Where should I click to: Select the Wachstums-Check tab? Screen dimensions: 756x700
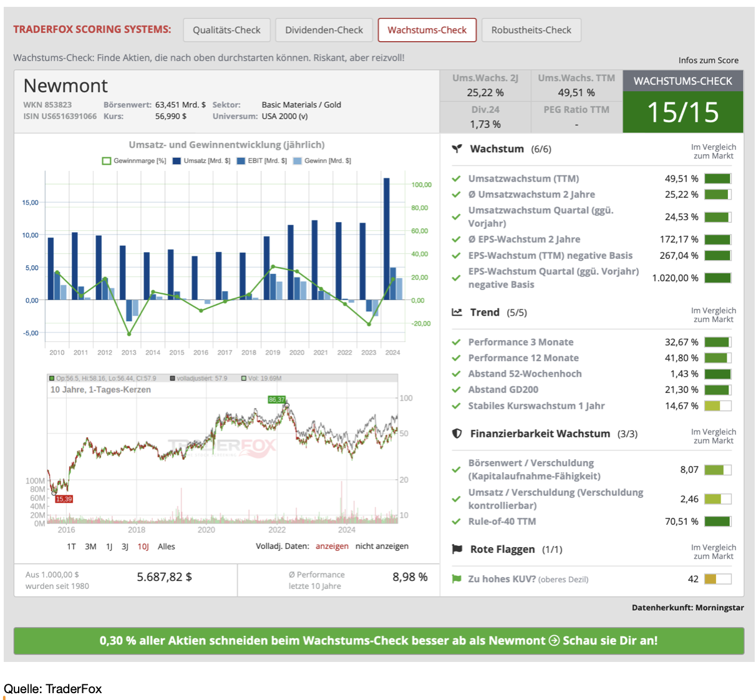coord(427,30)
